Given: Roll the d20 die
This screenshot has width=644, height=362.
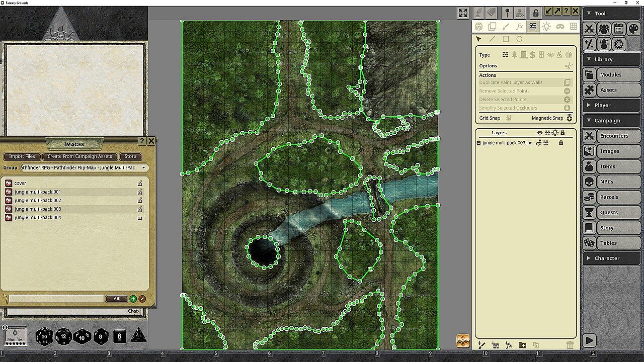Looking at the screenshot, I should tap(45, 336).
